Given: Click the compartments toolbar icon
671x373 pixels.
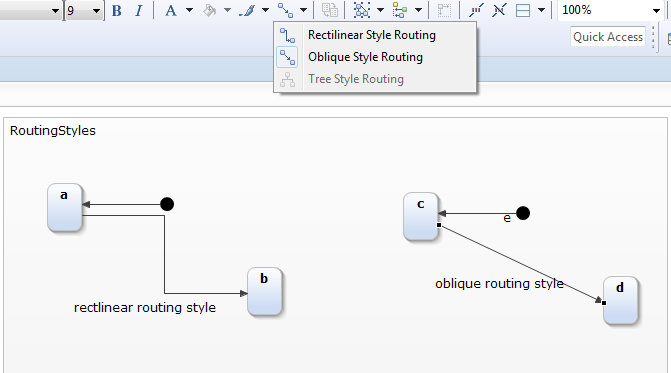Looking at the screenshot, I should (x=523, y=10).
